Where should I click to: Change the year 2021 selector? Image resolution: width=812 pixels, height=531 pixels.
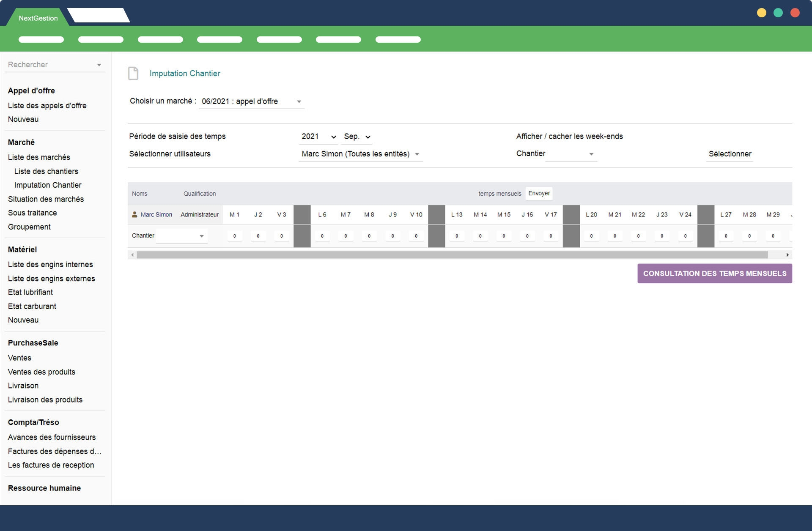click(318, 137)
